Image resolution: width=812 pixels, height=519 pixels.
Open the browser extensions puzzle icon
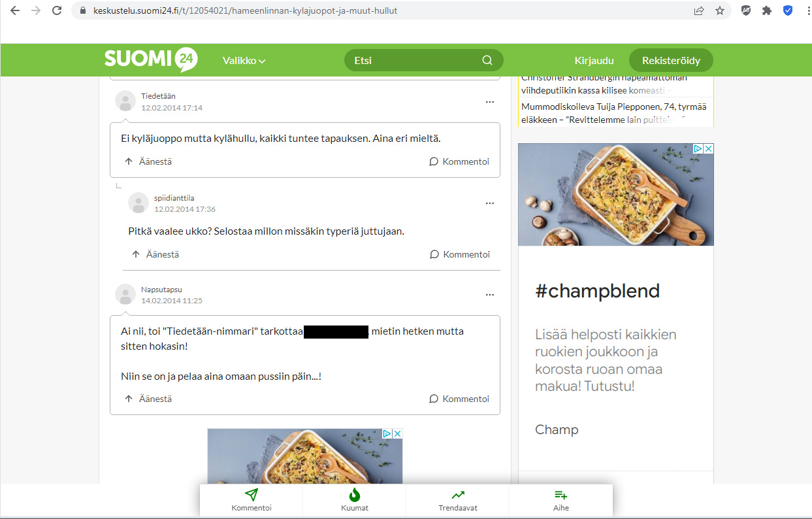click(x=767, y=10)
